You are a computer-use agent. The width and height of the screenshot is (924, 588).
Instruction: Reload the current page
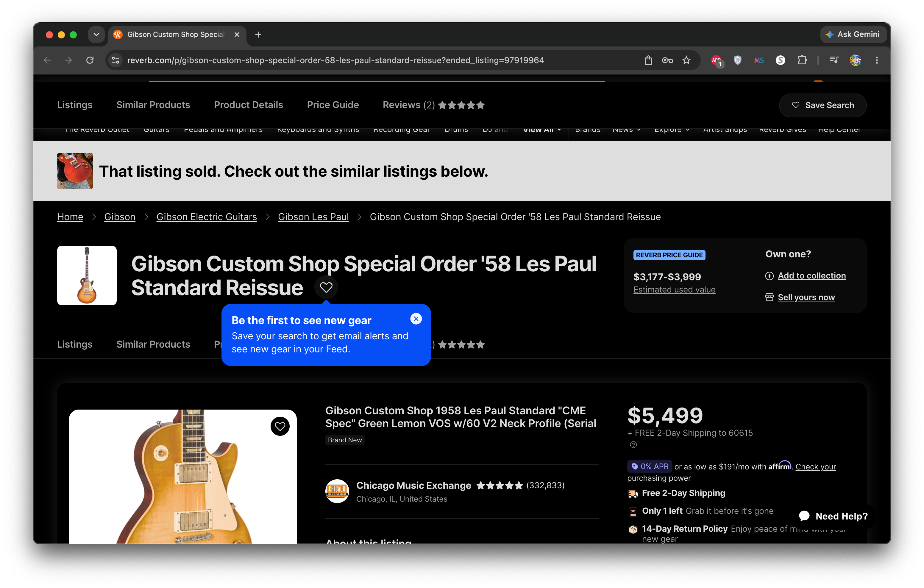click(90, 60)
